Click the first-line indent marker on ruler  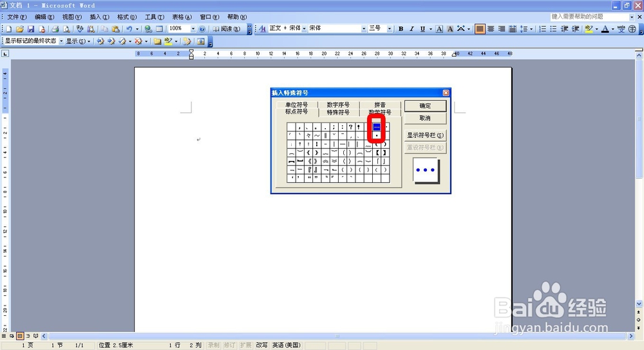[191, 52]
